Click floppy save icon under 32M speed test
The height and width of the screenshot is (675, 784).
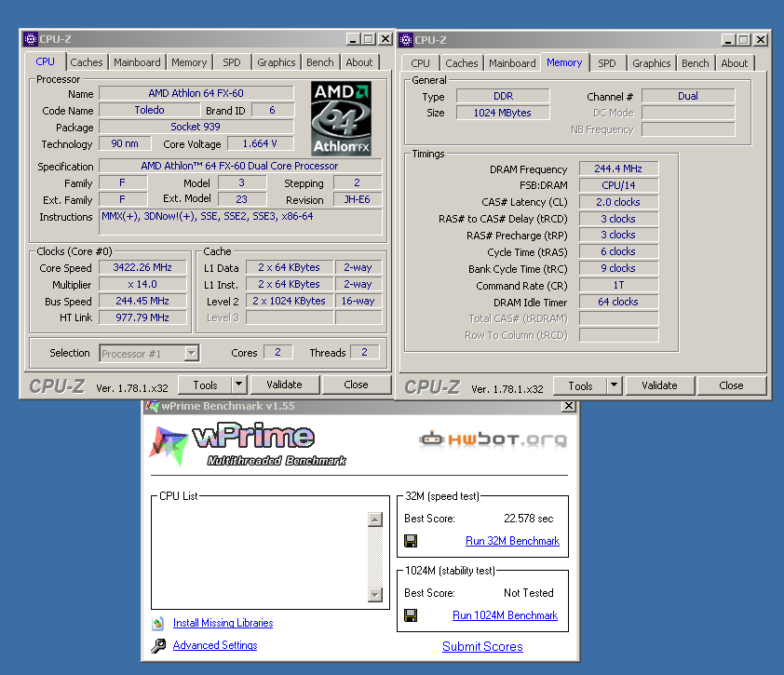pyautogui.click(x=411, y=541)
